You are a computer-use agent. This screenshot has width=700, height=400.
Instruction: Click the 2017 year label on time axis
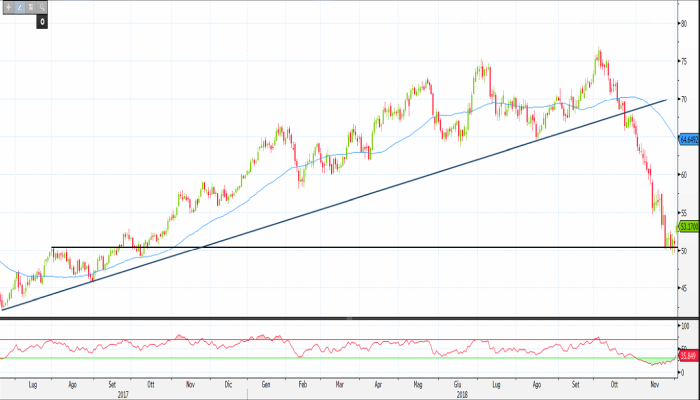point(122,393)
